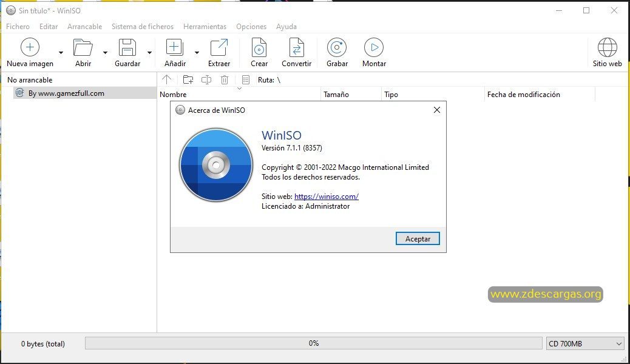Open the Arrancable menu
The image size is (630, 364).
tap(85, 27)
